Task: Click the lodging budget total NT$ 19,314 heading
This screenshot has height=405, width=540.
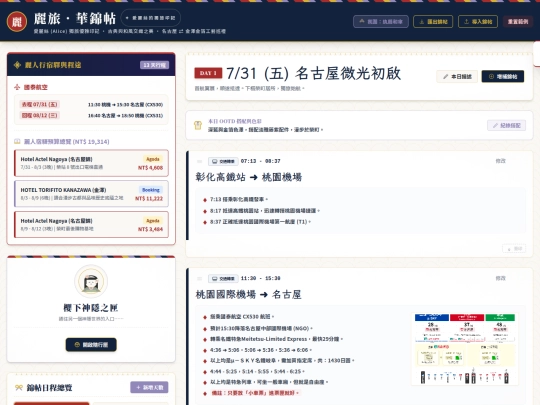Action: [x=66, y=142]
